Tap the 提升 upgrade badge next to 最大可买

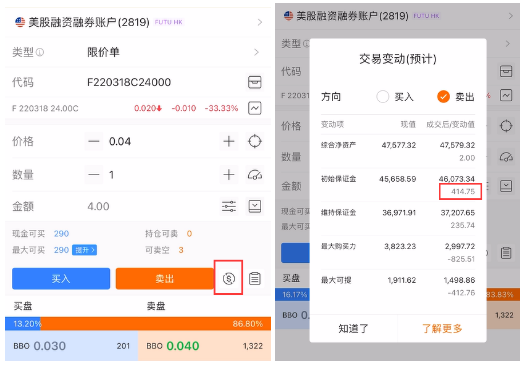coord(84,250)
